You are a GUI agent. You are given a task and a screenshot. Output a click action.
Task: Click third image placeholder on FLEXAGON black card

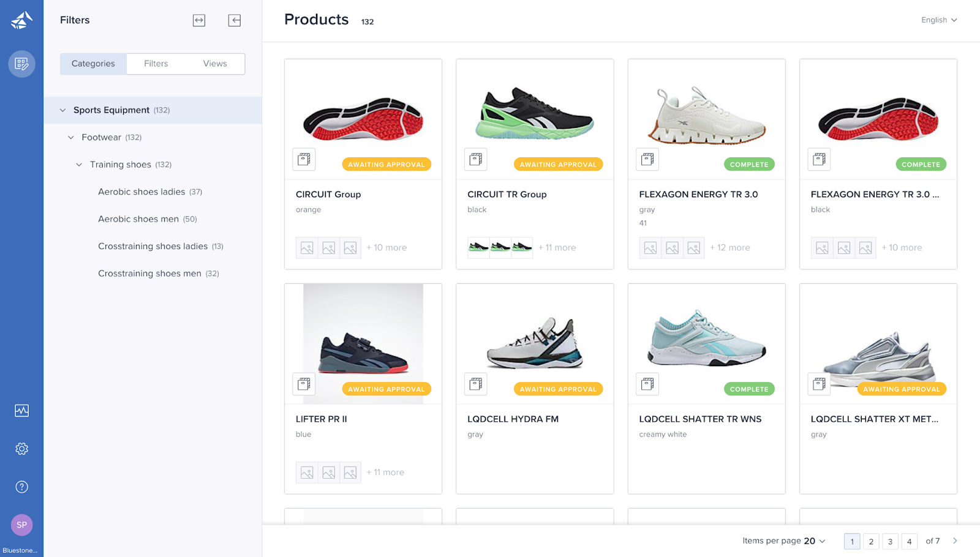[865, 248]
